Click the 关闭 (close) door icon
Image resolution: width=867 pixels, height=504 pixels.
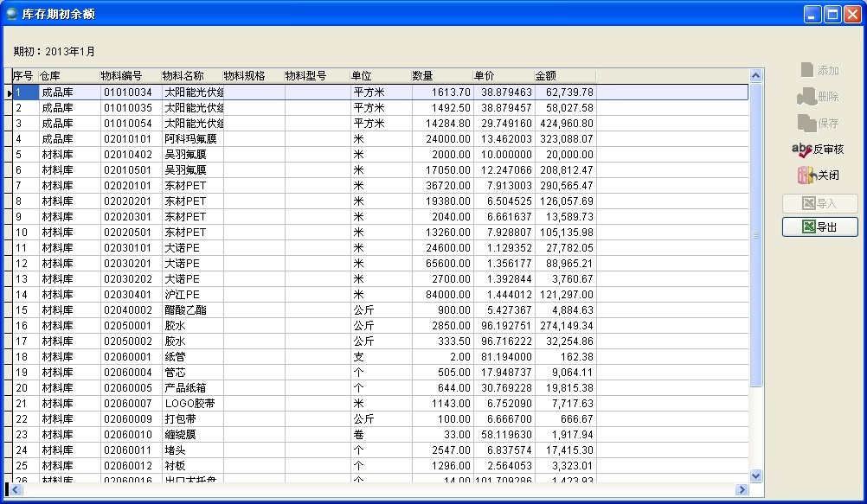pos(819,175)
